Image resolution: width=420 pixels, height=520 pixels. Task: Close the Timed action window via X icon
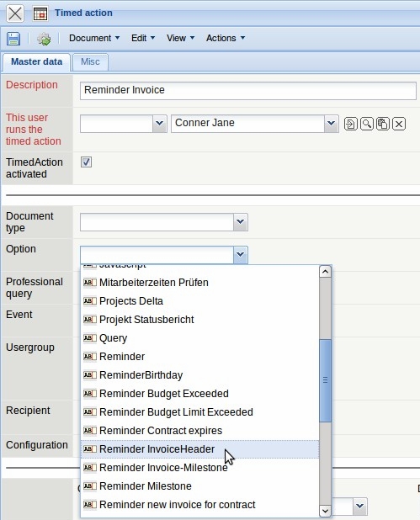15,13
